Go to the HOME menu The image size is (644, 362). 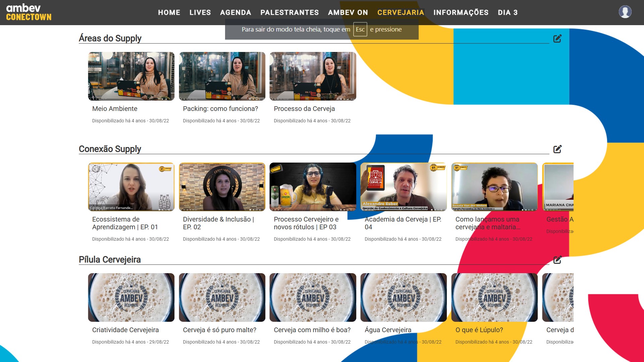[169, 12]
